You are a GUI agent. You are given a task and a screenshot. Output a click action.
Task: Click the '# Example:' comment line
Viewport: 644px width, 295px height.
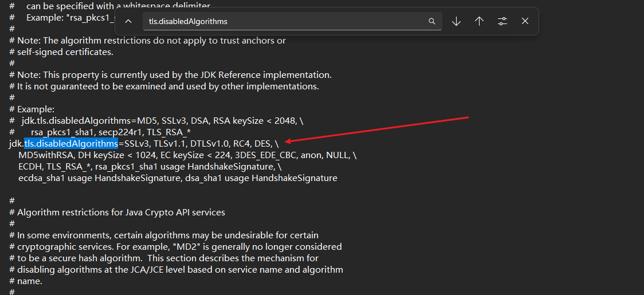click(32, 110)
